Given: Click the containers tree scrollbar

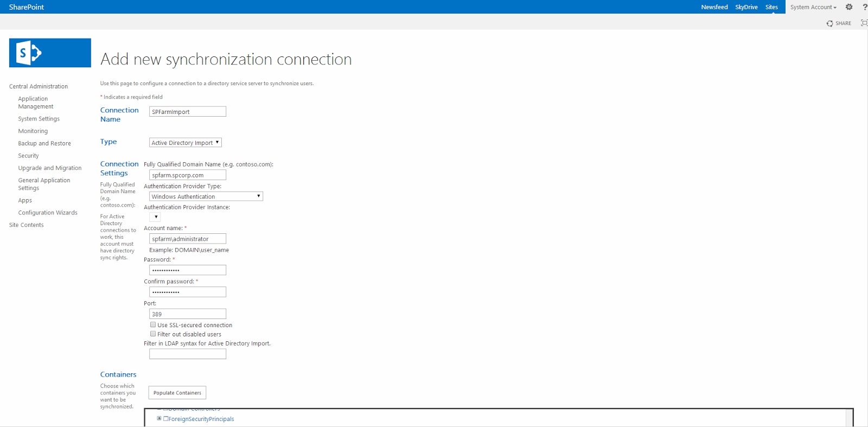Looking at the screenshot, I should click(849, 418).
